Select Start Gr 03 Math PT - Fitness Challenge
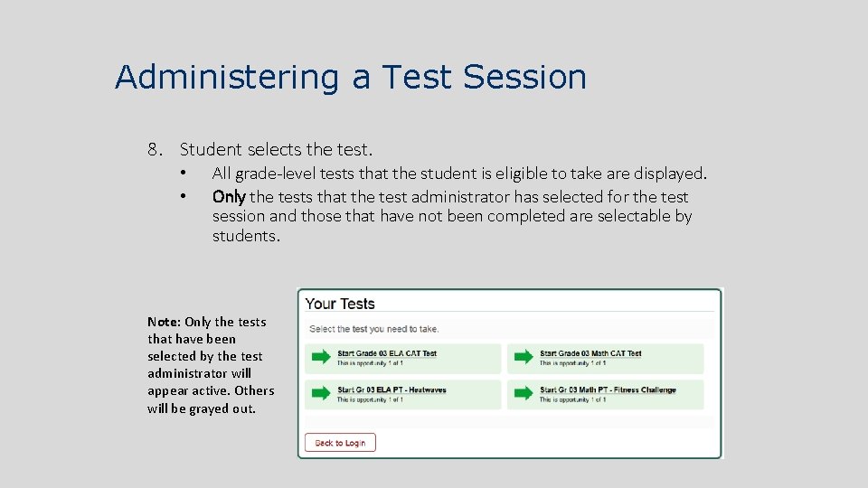Image resolution: width=868 pixels, height=488 pixels. coord(608,389)
